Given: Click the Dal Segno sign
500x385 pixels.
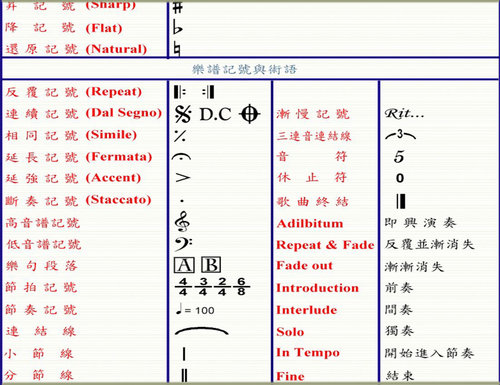Looking at the screenshot, I should click(x=183, y=114).
